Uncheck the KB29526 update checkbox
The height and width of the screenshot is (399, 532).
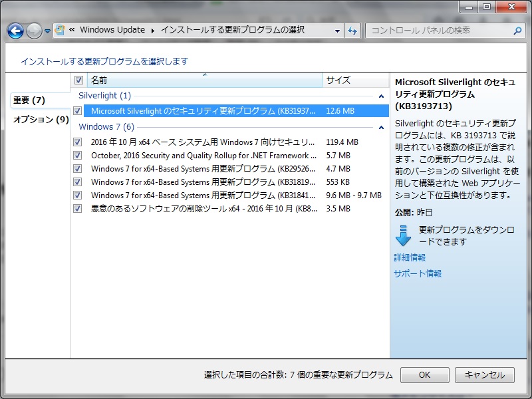[x=77, y=168]
